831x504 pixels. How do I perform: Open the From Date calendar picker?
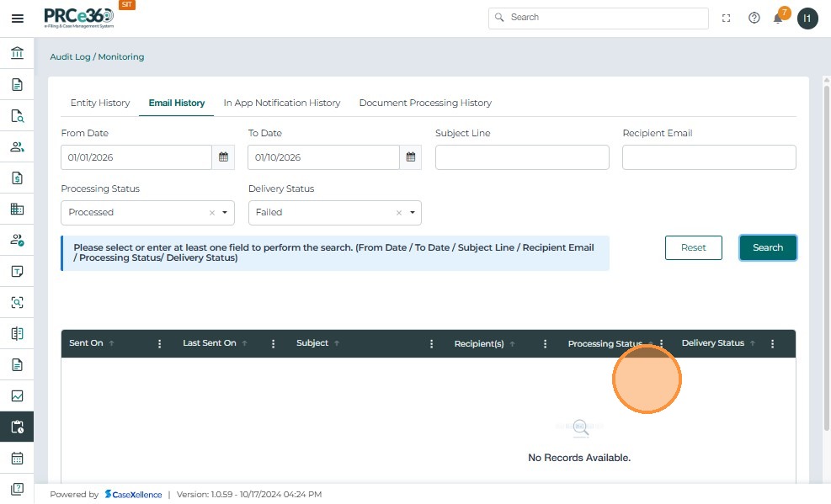pos(223,157)
